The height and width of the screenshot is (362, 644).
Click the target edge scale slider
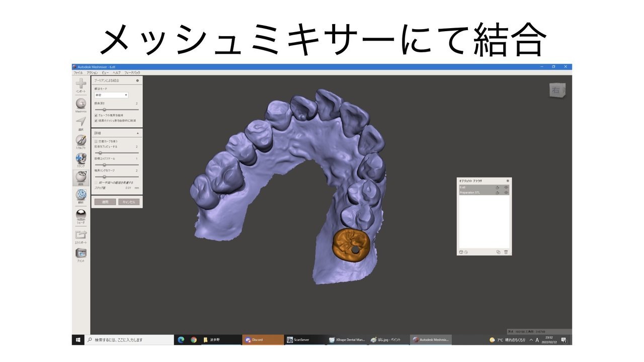(x=116, y=164)
